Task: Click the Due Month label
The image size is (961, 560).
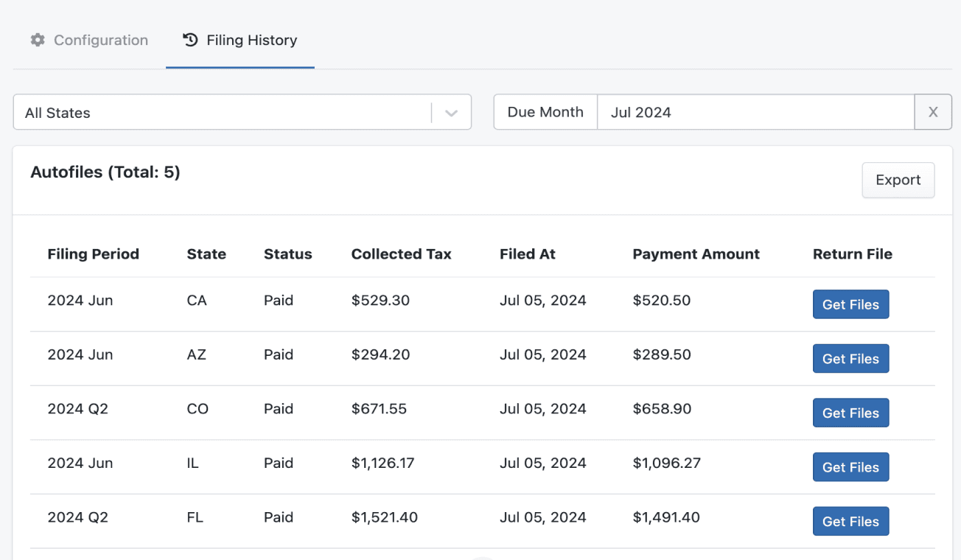Action: 545,113
